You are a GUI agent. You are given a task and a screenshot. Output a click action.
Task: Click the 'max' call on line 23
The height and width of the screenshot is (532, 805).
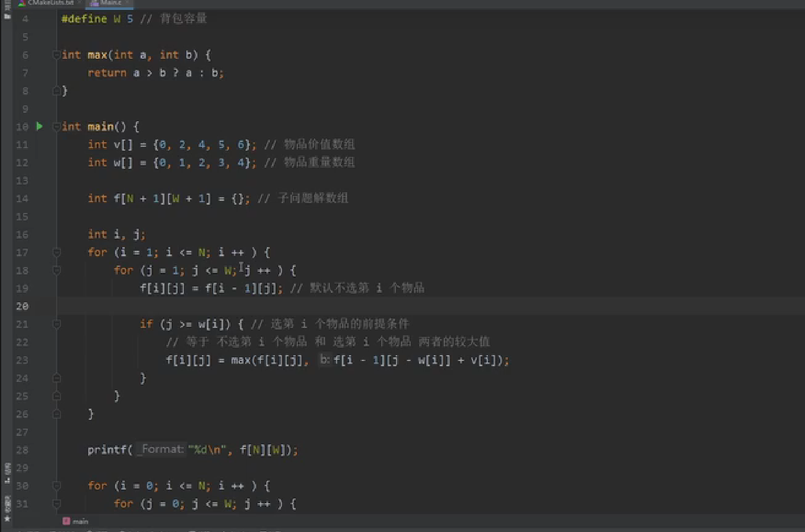click(x=241, y=360)
